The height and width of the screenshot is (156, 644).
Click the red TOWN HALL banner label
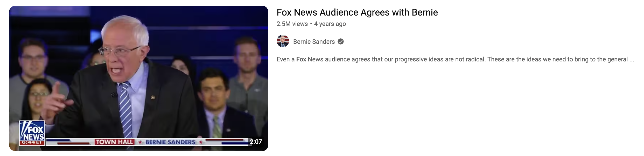(114, 142)
